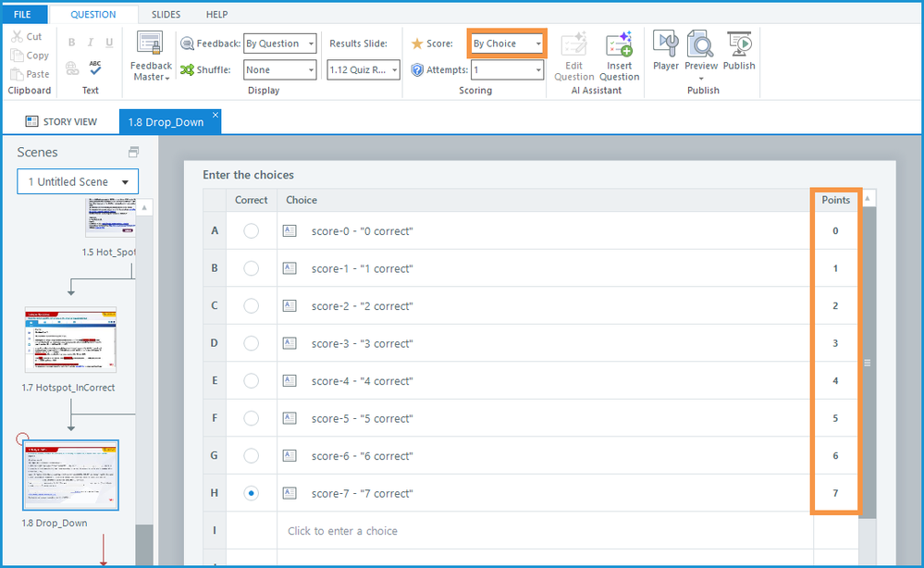Select radio button for score-6 row
The width and height of the screenshot is (924, 568).
click(x=251, y=456)
